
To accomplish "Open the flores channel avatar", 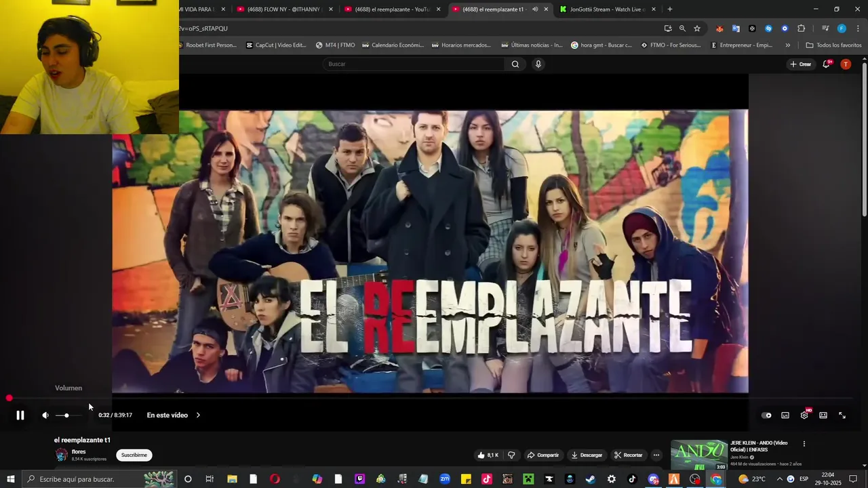I will point(62,455).
